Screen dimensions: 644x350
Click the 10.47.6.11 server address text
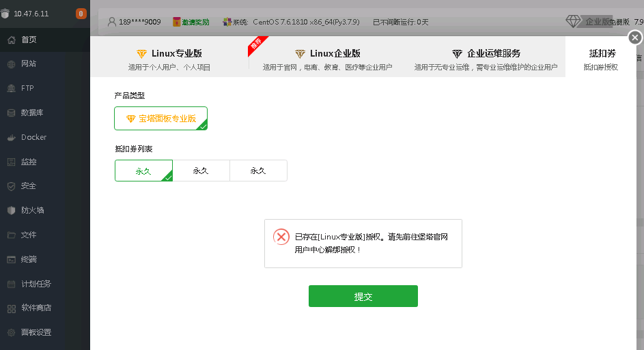click(31, 14)
